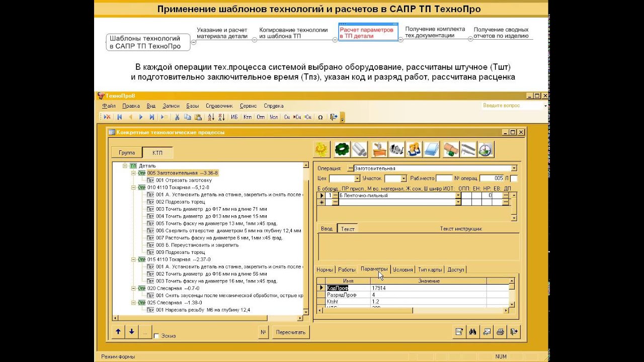Screen dimensions: 644x362
Task: Go to first record arrow
Action: pyautogui.click(x=120, y=117)
